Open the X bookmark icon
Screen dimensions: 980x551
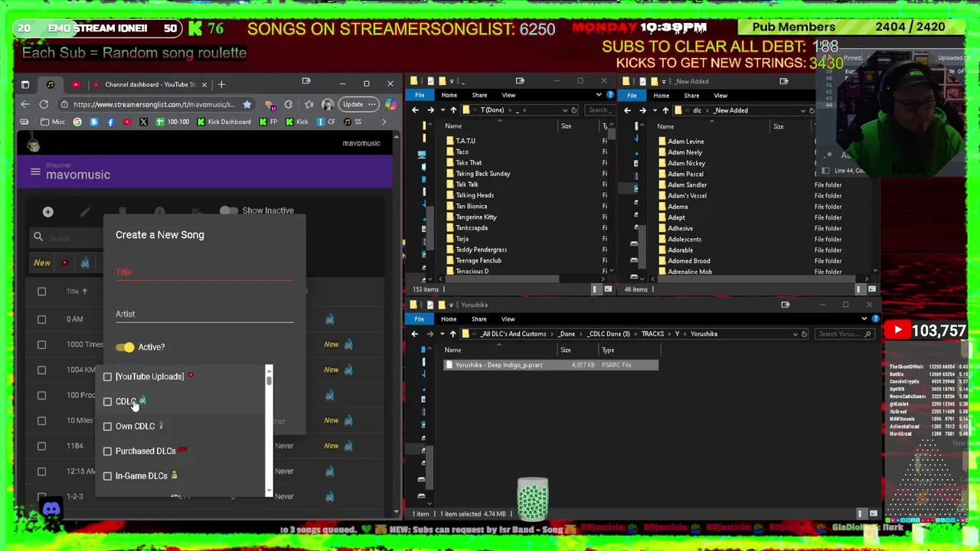143,122
